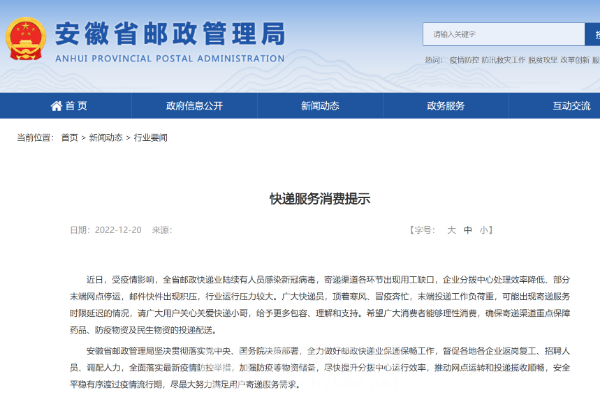Image resolution: width=600 pixels, height=397 pixels.
Task: Open the 防汛救灾工作 hot word link
Action: click(504, 60)
